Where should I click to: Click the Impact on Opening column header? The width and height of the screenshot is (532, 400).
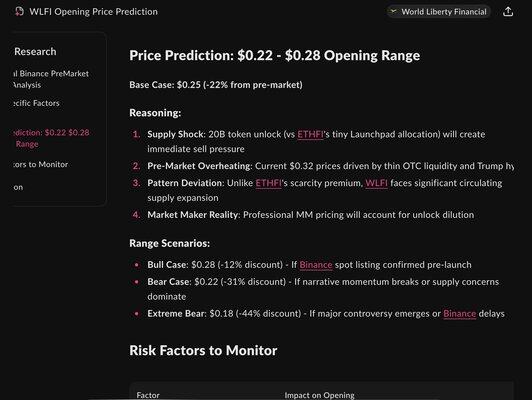[319, 395]
